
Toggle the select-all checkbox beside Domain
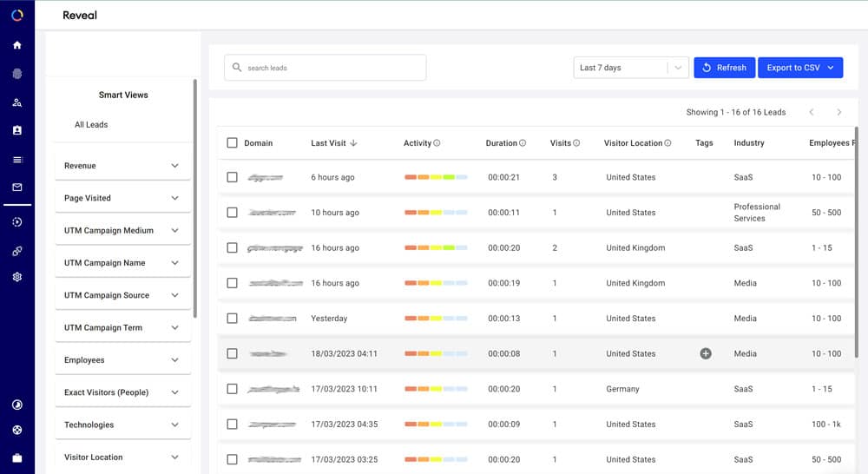coord(232,143)
